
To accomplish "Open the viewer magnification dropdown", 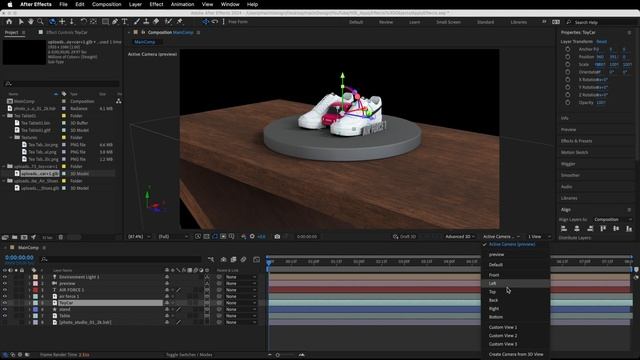I will pyautogui.click(x=140, y=236).
